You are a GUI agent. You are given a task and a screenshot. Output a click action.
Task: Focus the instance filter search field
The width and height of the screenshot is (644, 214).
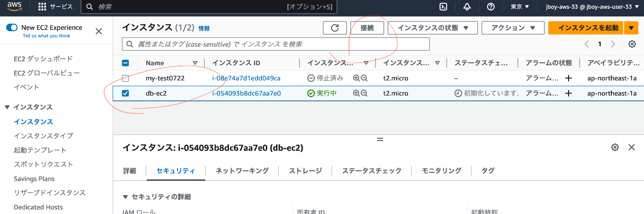tap(276, 44)
